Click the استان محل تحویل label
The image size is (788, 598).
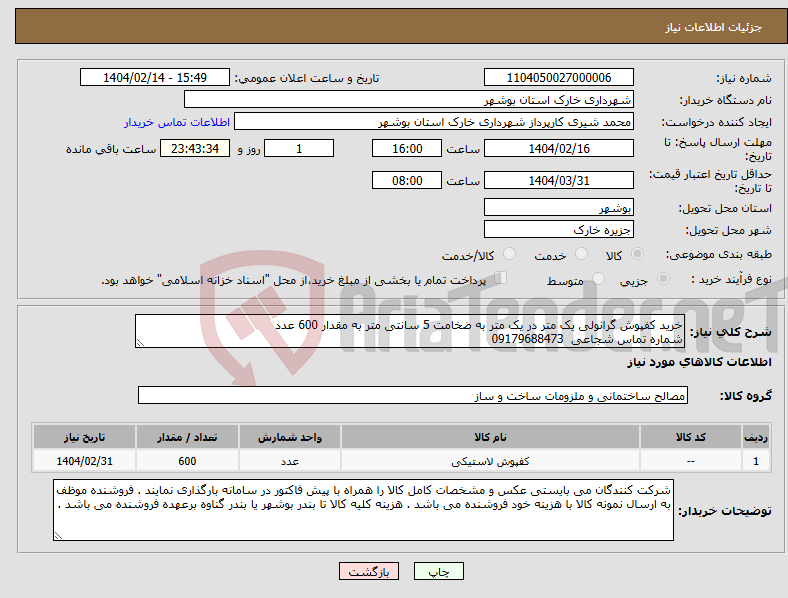pyautogui.click(x=725, y=208)
